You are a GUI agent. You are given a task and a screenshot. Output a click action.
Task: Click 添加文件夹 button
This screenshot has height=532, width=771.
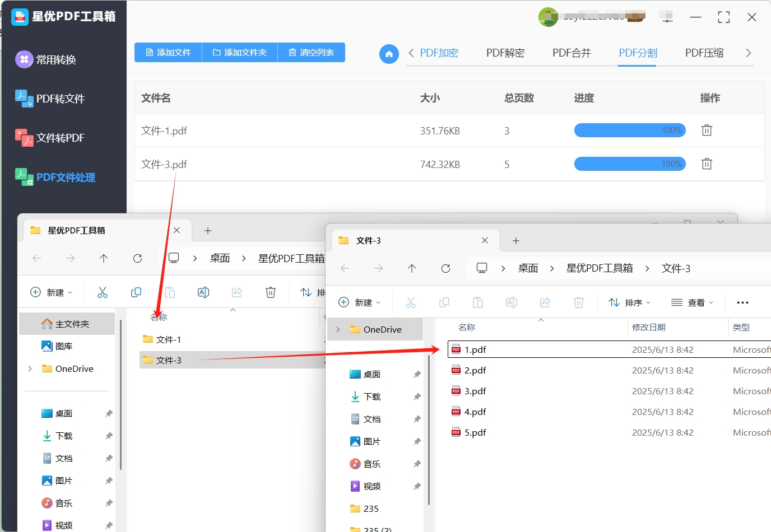240,53
